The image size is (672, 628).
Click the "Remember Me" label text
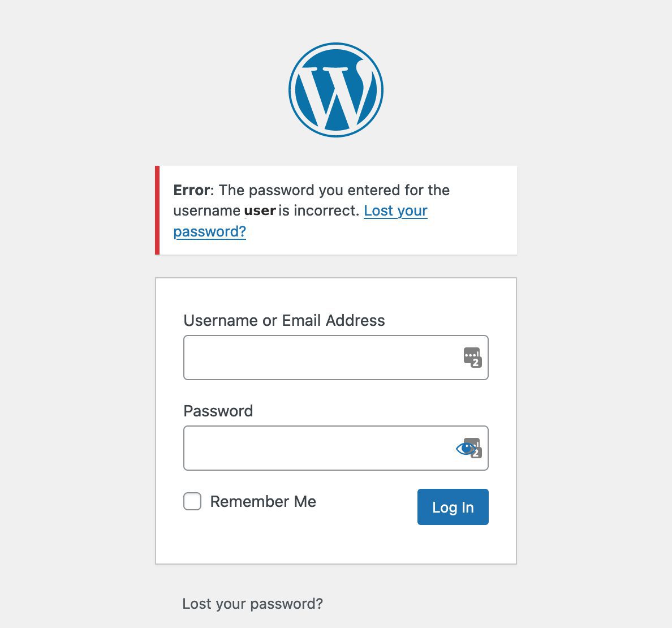coord(263,502)
